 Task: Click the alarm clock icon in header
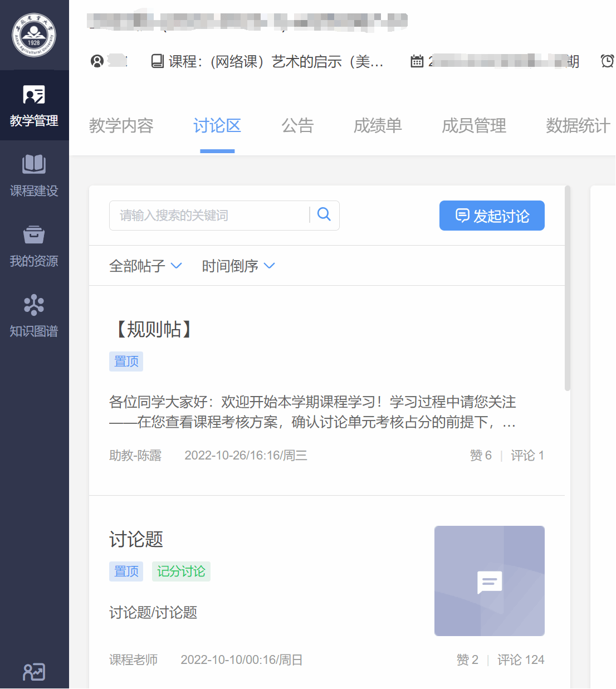pos(607,61)
